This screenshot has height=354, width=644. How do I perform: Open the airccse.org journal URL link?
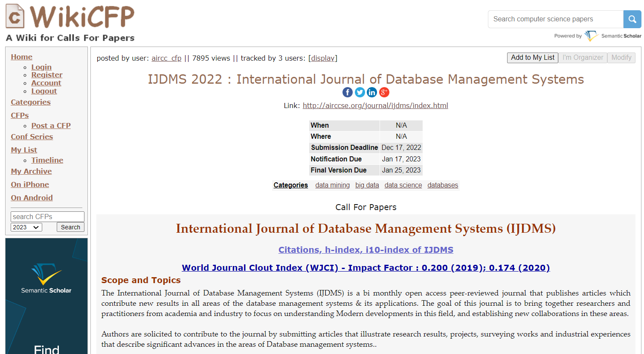(x=375, y=105)
